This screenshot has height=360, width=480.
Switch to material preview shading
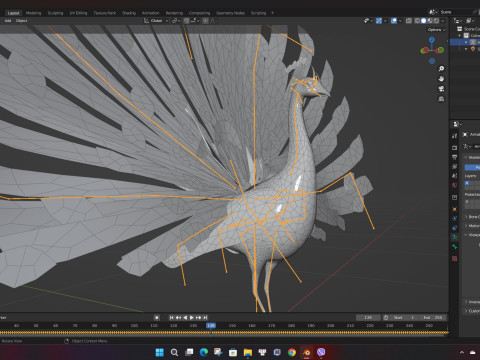(430, 21)
